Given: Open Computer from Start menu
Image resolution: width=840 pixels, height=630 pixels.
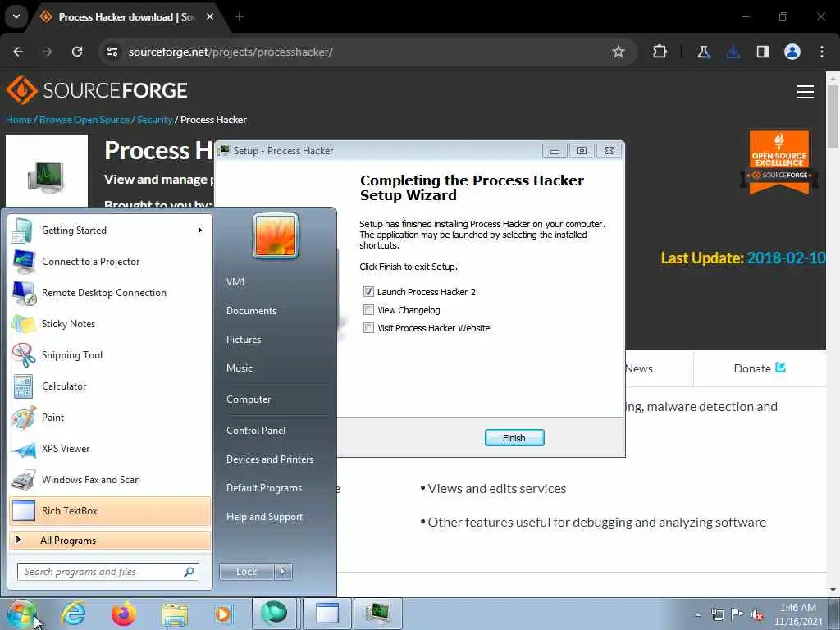Looking at the screenshot, I should (x=249, y=399).
